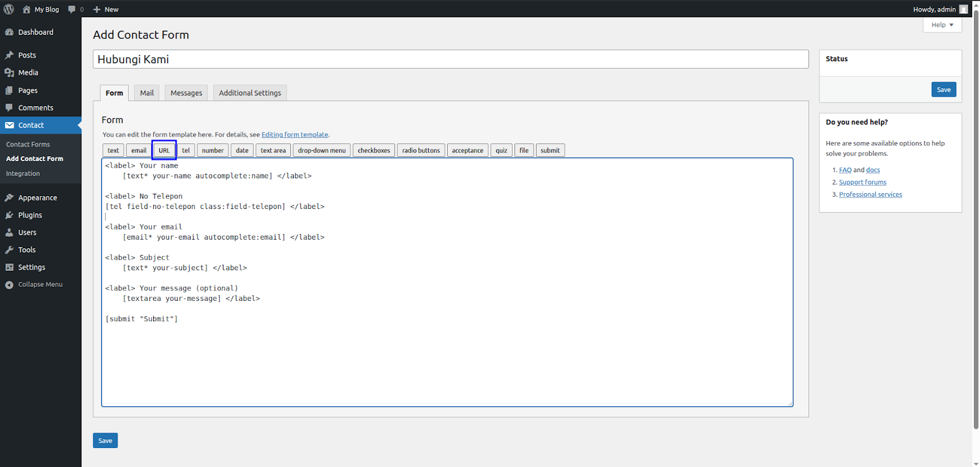The width and height of the screenshot is (980, 467).
Task: Click the Dashboard gauge icon in sidebar
Action: click(9, 32)
